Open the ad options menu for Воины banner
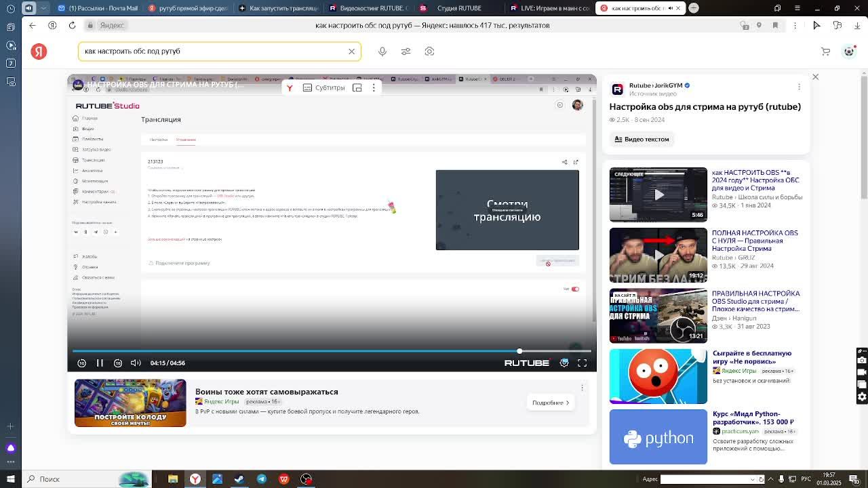The image size is (868, 488). pyautogui.click(x=582, y=388)
